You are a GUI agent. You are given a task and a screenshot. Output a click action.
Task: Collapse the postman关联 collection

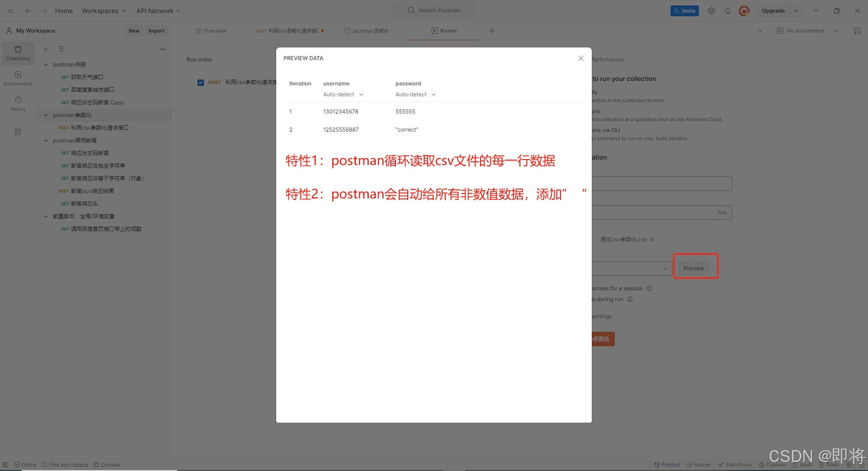click(x=46, y=65)
